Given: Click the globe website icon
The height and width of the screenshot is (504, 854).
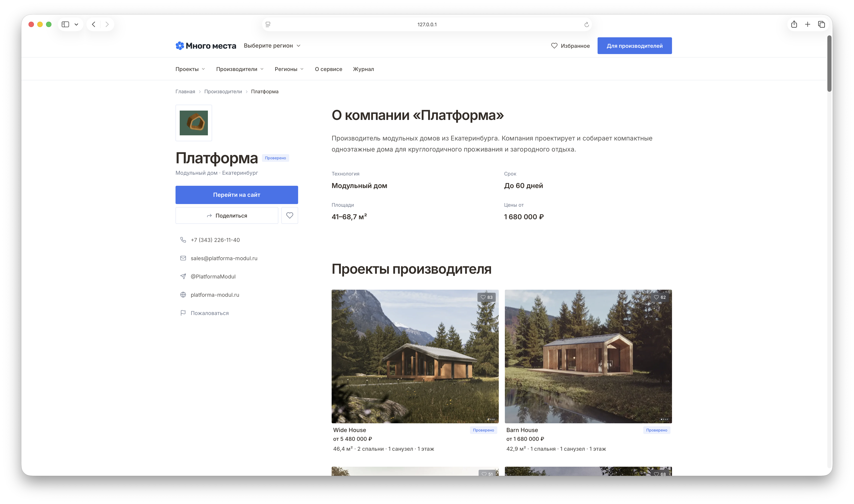Looking at the screenshot, I should [x=183, y=295].
